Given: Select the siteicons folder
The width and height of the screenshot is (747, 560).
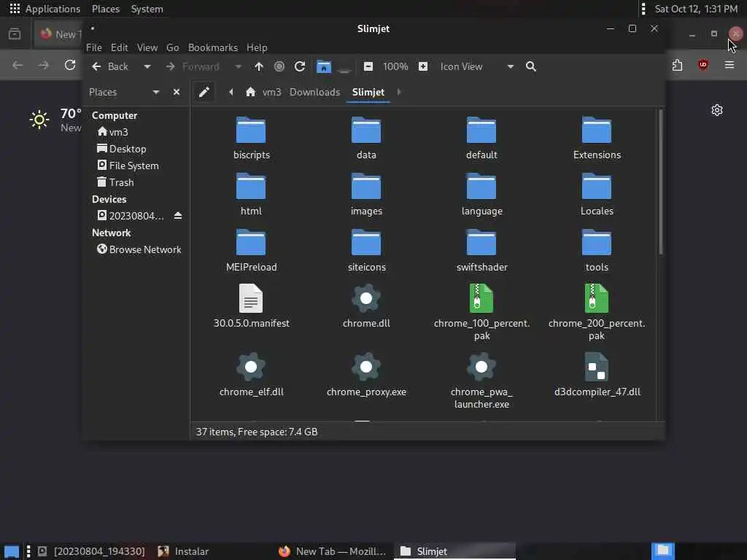Looking at the screenshot, I should tap(366, 251).
